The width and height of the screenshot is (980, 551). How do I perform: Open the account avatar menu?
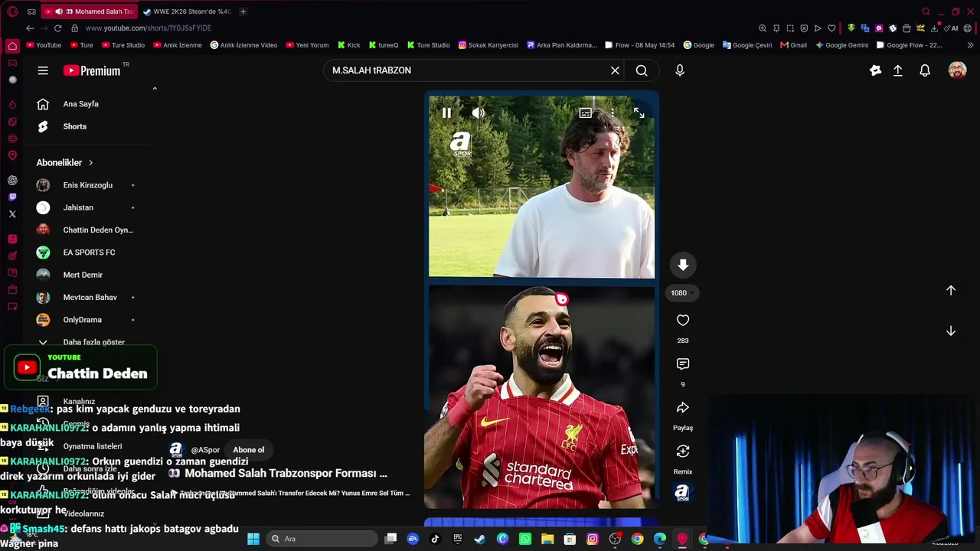click(957, 70)
